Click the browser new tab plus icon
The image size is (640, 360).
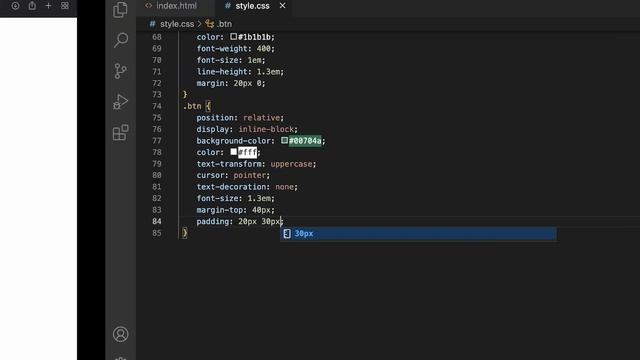48,6
